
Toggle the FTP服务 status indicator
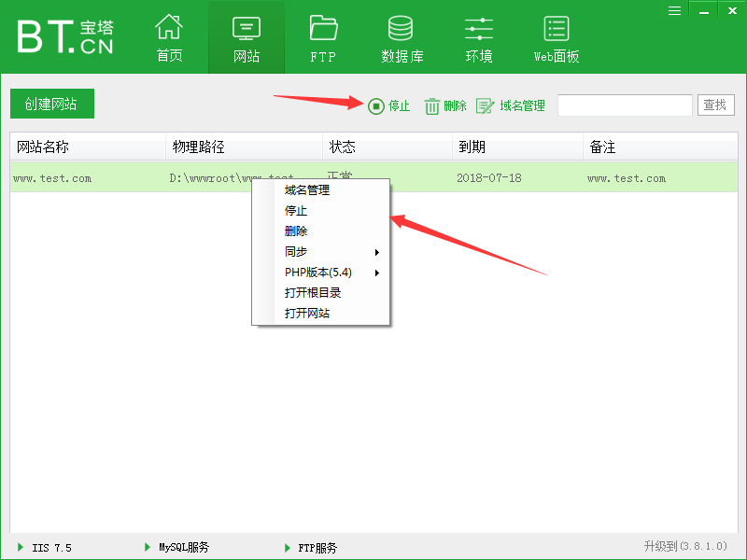coord(287,547)
